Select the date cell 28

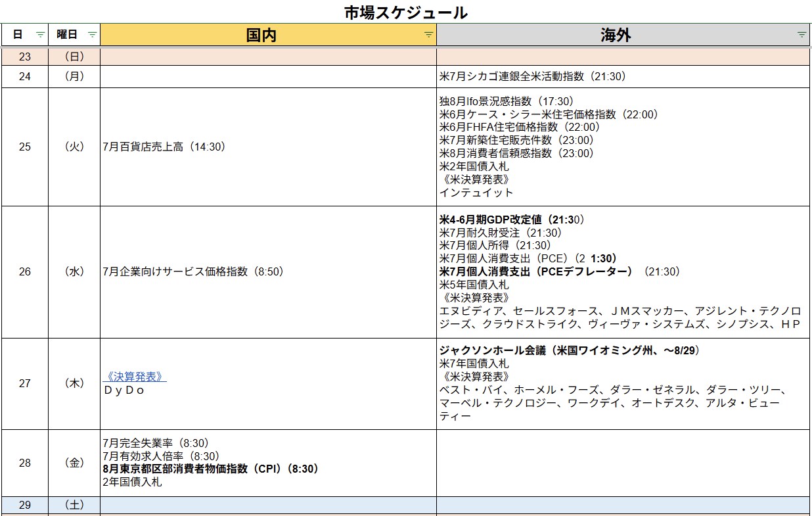24,463
